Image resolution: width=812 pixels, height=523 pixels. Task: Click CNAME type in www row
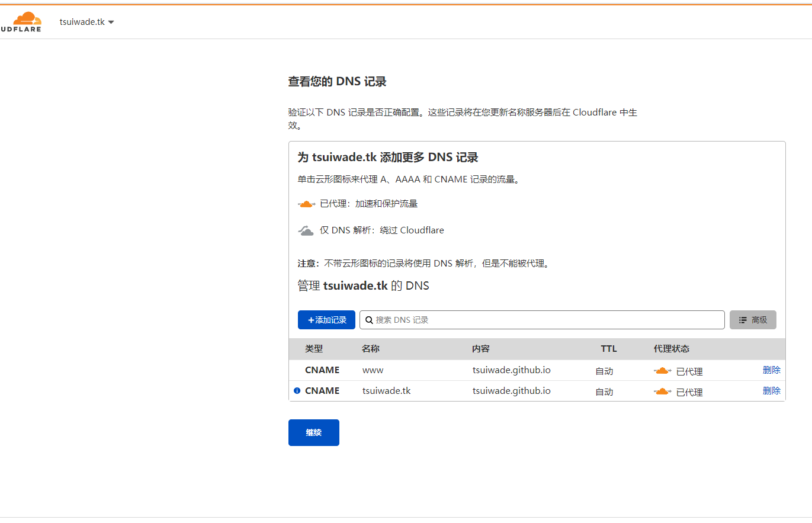[322, 370]
